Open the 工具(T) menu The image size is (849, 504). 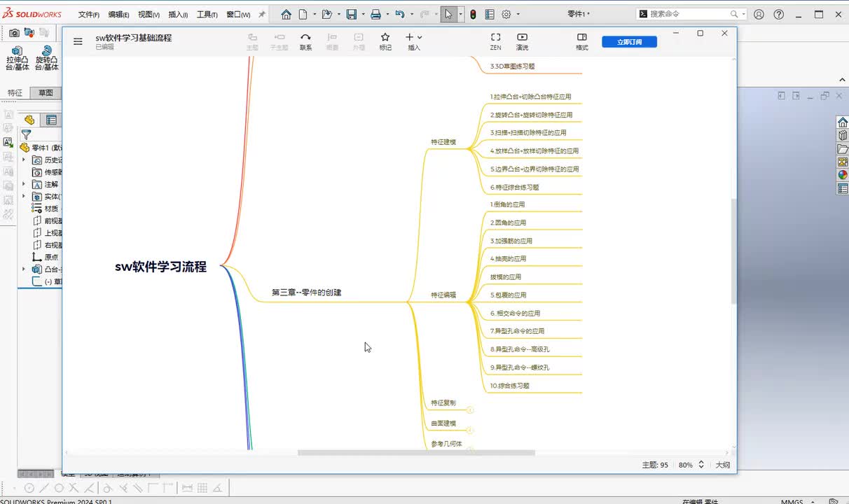click(207, 15)
